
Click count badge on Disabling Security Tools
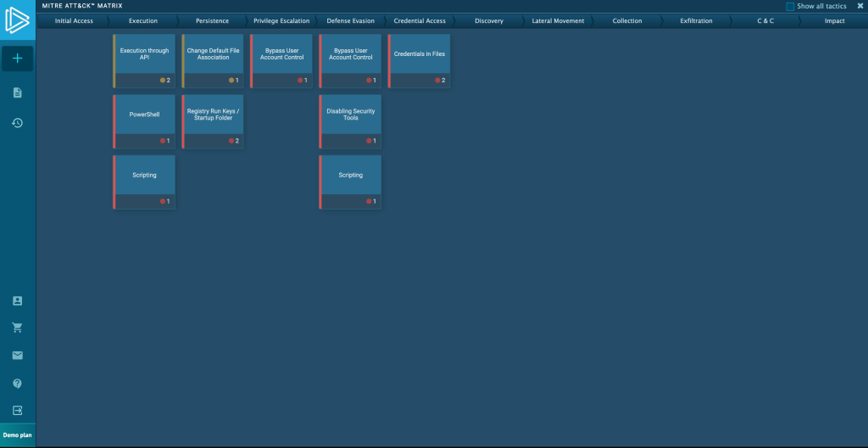[x=371, y=141]
